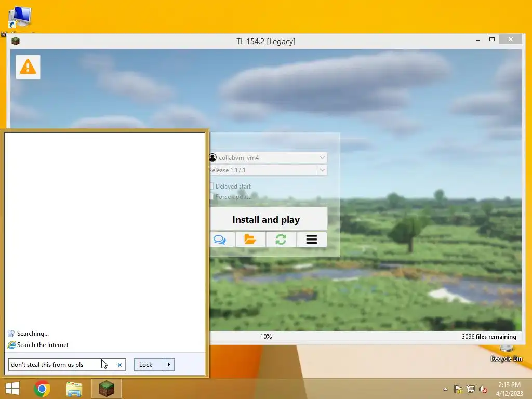This screenshot has height=399, width=532.
Task: Expand the Release 1.17.1 version dropdown
Action: [x=322, y=170]
